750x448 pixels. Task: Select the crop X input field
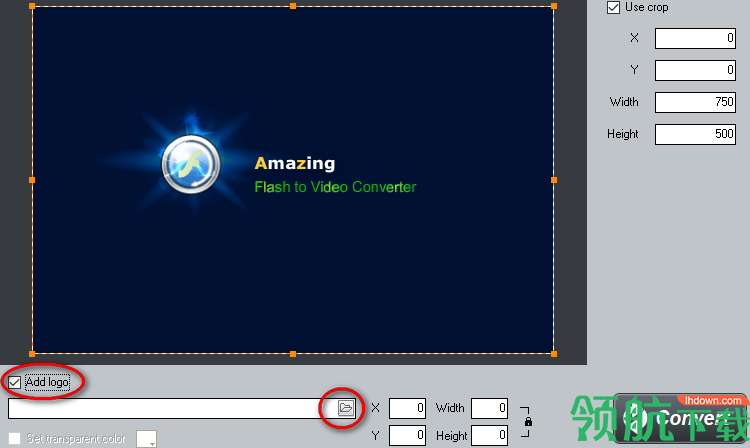[695, 38]
